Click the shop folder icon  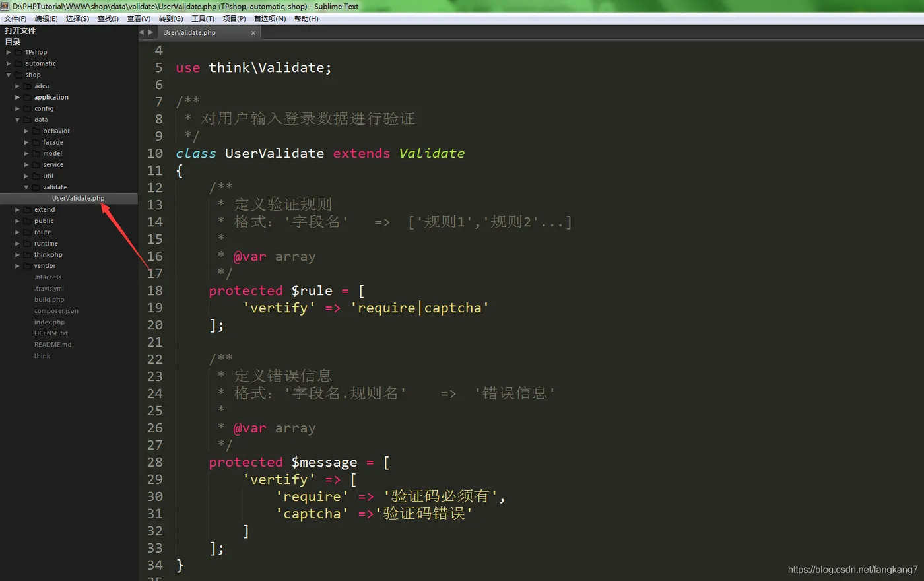(18, 75)
